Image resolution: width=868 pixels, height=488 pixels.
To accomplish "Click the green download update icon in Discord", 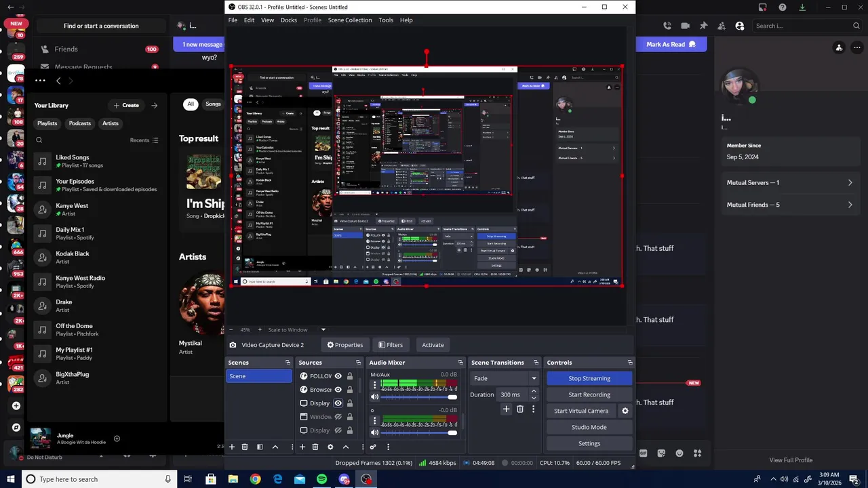I will pyautogui.click(x=803, y=7).
